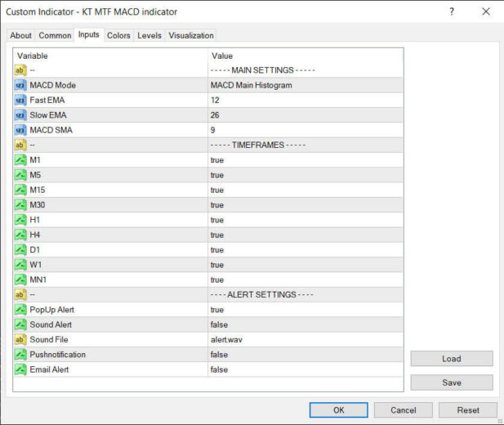Click the '- - - - ALERT SETTINGS - - - -' value
This screenshot has width=504, height=425.
[261, 295]
